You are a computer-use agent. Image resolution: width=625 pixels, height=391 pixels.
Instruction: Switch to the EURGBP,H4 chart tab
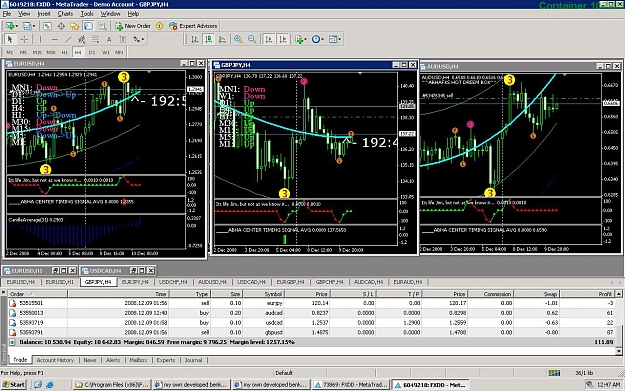290,282
